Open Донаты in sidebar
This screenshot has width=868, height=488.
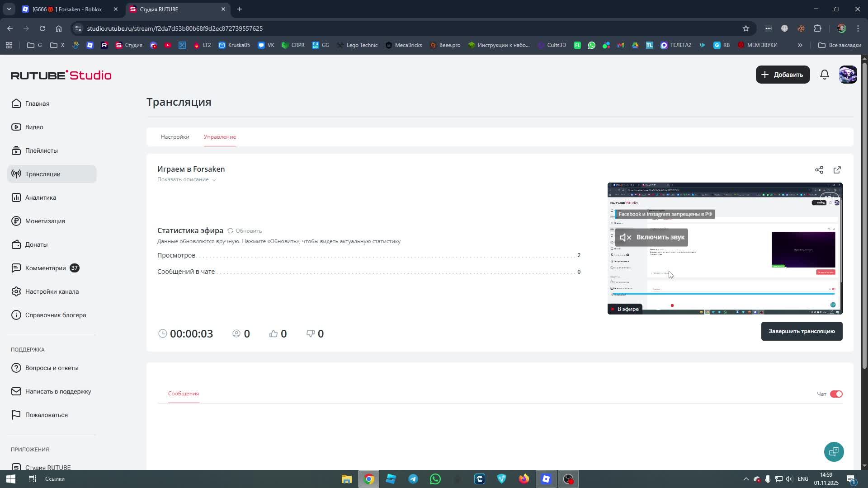click(52, 244)
